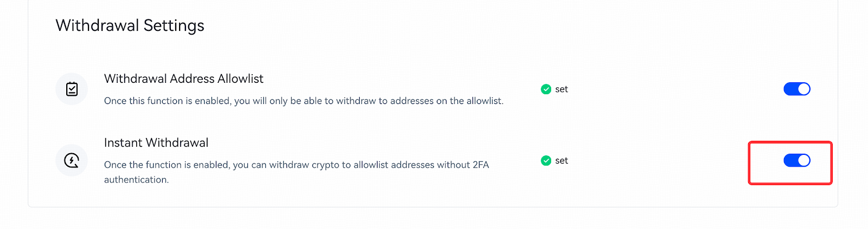868x229 pixels.
Task: Select the Instant Withdrawal title text
Action: point(156,142)
